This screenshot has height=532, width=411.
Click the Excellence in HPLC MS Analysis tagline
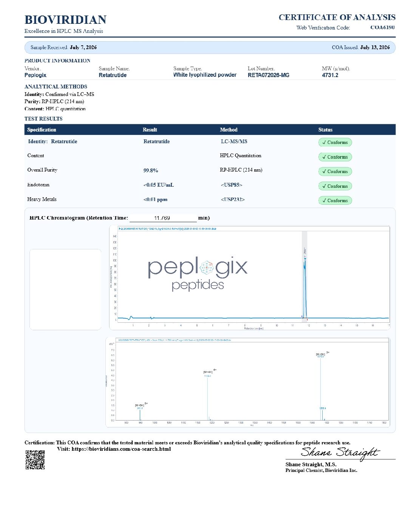coord(64,31)
